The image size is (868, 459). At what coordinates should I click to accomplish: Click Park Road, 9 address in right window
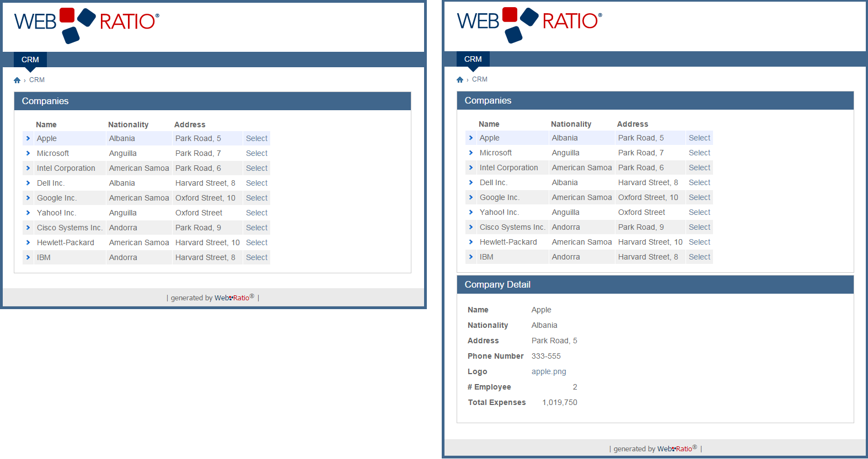641,227
